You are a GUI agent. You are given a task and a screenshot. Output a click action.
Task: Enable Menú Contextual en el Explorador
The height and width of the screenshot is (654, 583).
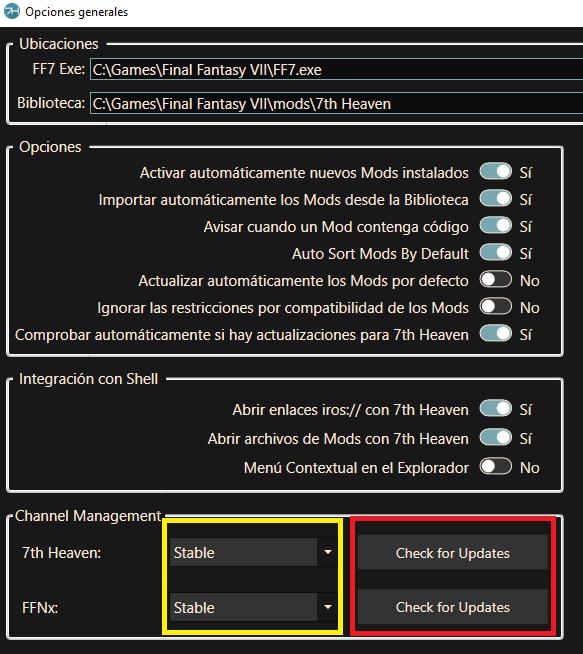495,467
